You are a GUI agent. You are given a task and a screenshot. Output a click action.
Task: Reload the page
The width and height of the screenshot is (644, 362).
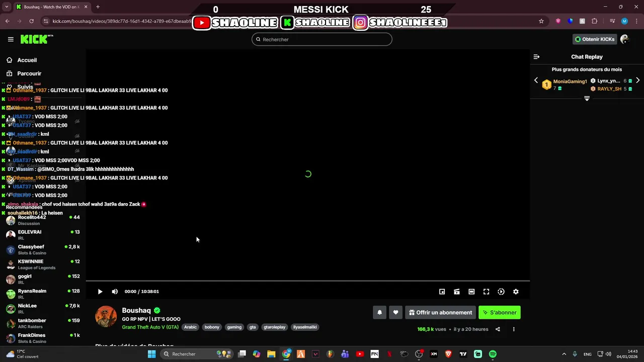pyautogui.click(x=31, y=21)
